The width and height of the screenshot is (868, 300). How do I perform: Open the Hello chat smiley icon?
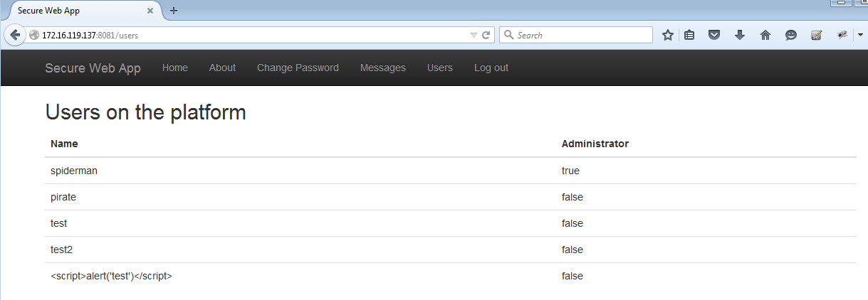[791, 35]
